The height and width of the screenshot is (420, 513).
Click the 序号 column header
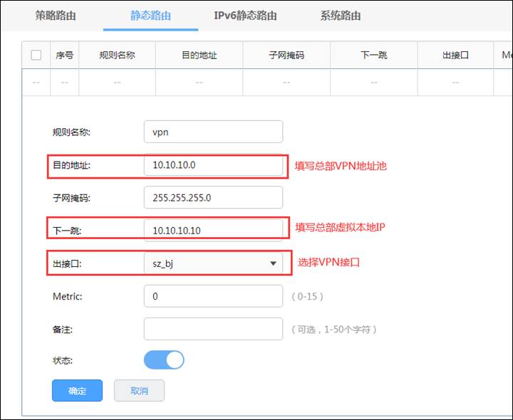[x=64, y=55]
